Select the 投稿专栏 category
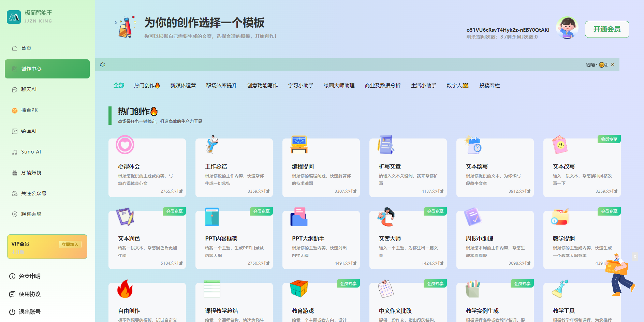Screen dimensions: 644x322 489,85
